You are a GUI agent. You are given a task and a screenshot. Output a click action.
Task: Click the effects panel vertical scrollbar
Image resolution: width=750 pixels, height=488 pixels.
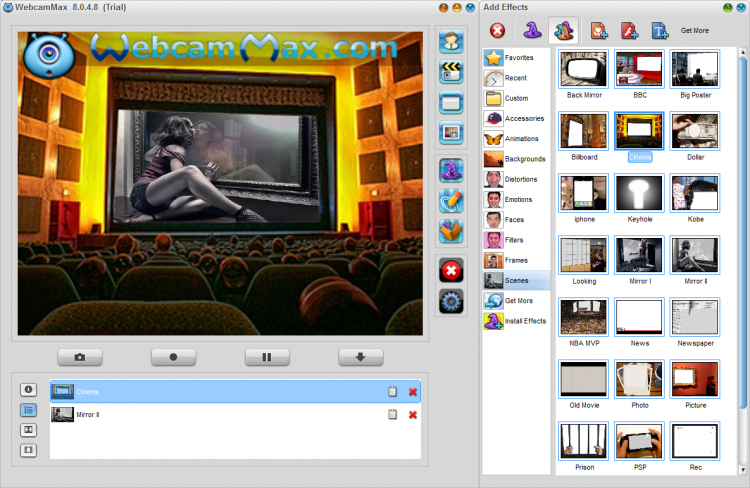[x=743, y=232]
